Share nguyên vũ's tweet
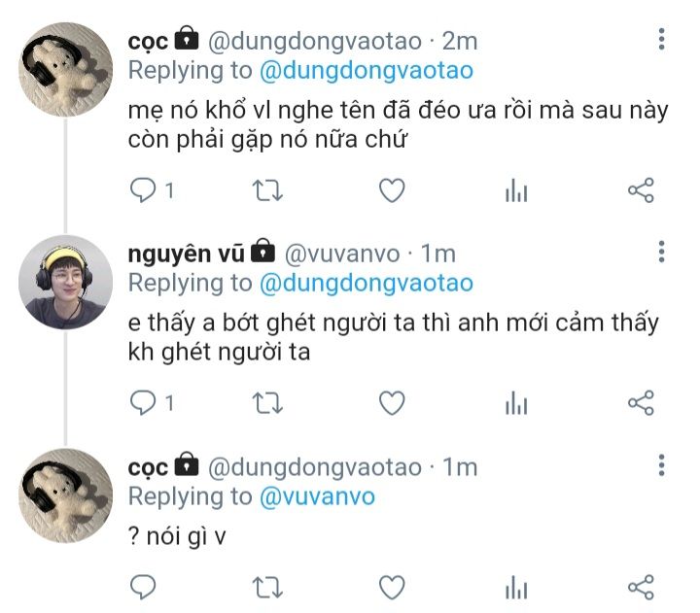 pos(641,402)
